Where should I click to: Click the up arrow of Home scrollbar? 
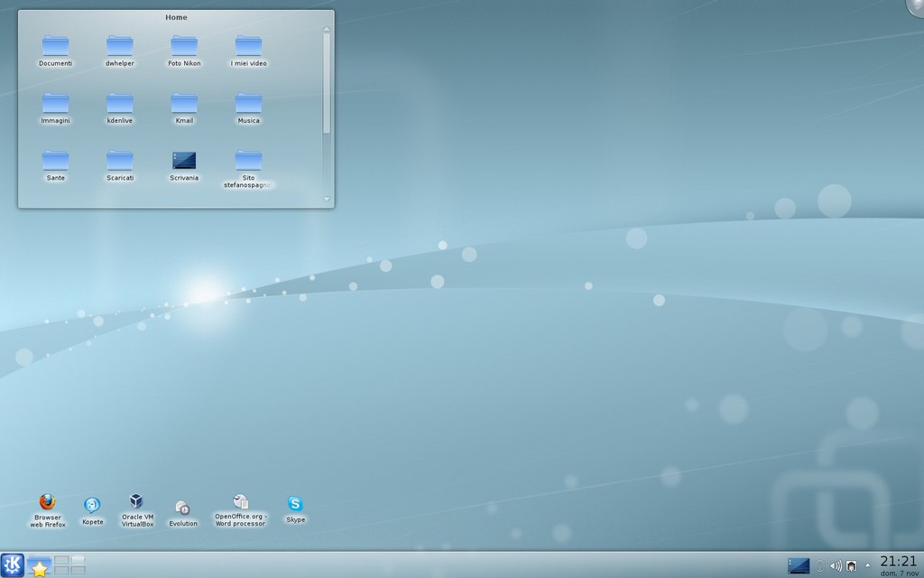click(327, 28)
